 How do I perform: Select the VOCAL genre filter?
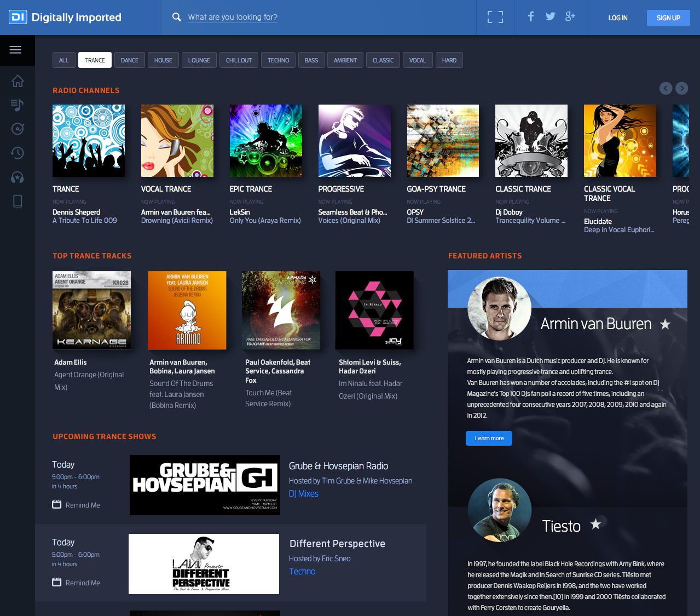pos(418,60)
